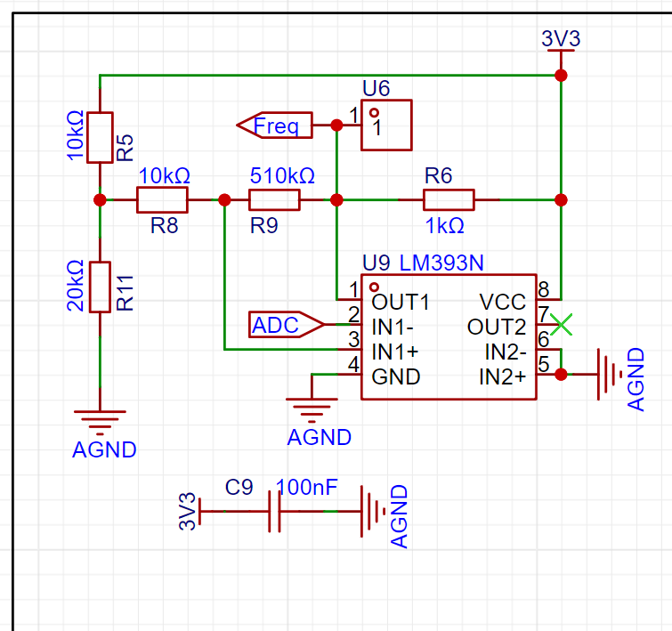Select the U9 designator text
The width and height of the screenshot is (672, 631).
(376, 263)
